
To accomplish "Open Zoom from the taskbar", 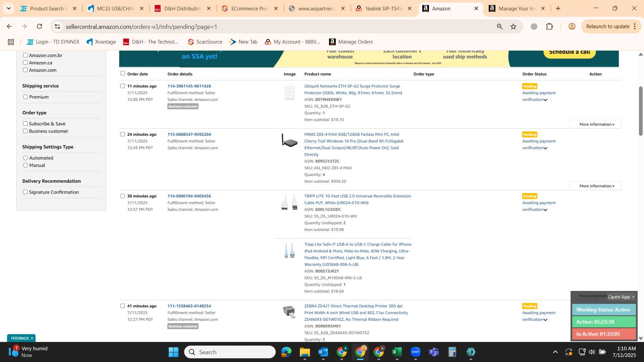I will click(415, 352).
